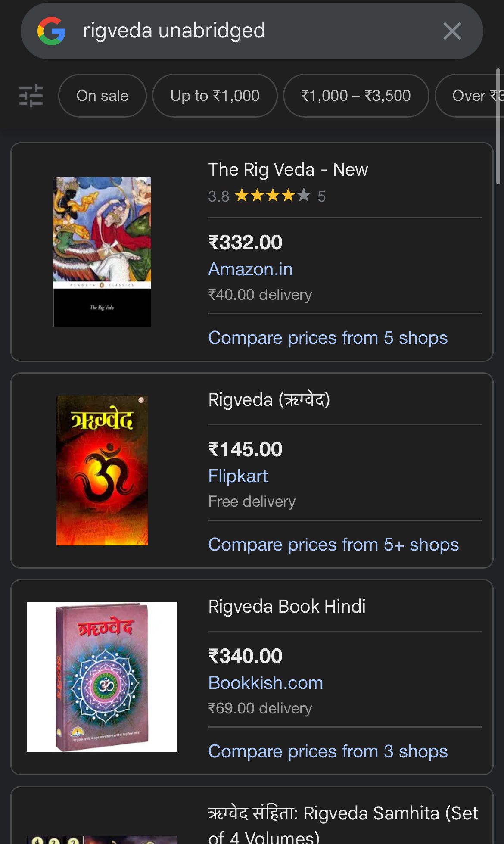Select the ₹1,000 – ₹3,500 price filter
The image size is (504, 844).
[356, 96]
